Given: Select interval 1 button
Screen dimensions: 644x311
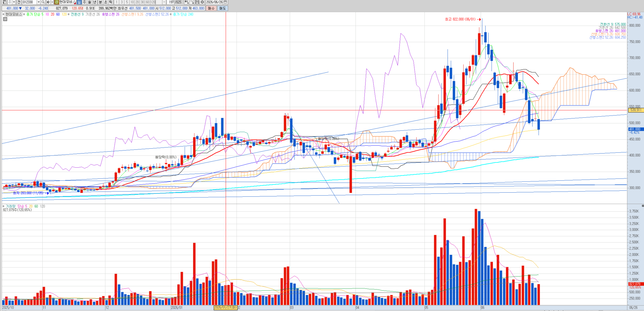Looking at the screenshot, I should tap(116, 2).
